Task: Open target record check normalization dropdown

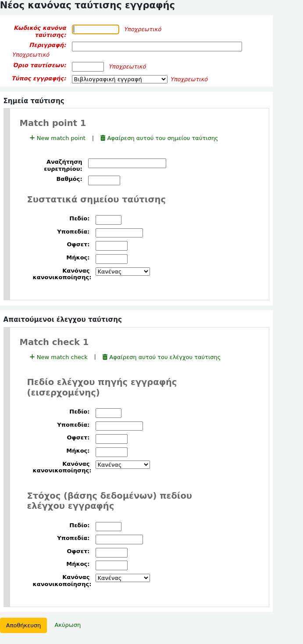Action: (x=122, y=578)
